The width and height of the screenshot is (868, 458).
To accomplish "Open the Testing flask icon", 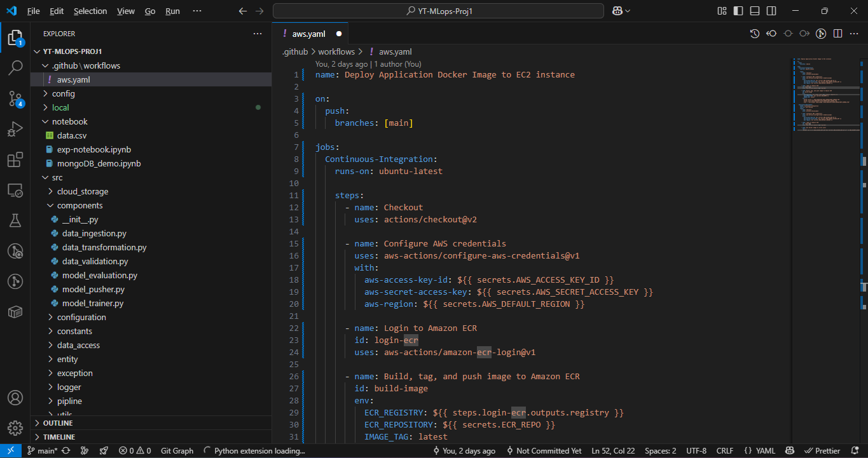I will coord(15,220).
